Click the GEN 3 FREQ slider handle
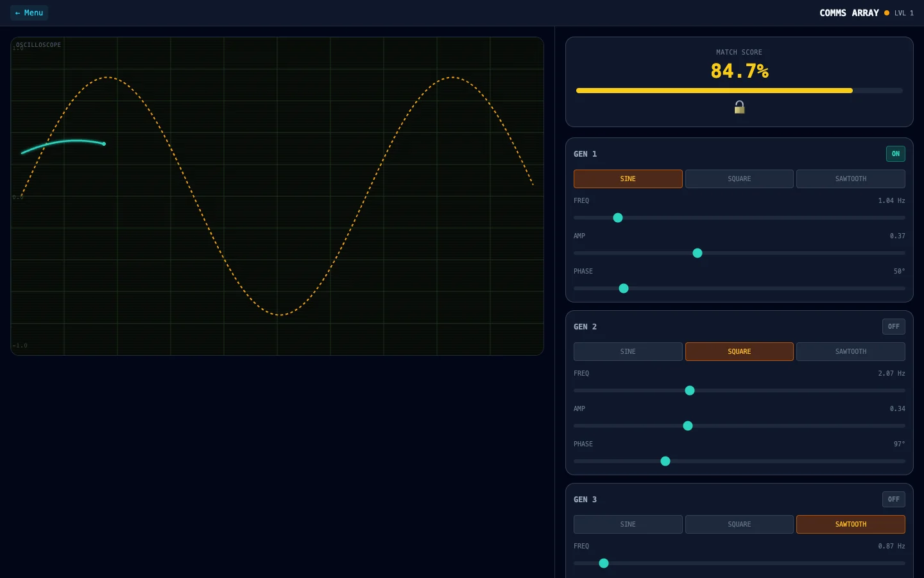Image resolution: width=924 pixels, height=578 pixels. pyautogui.click(x=604, y=563)
